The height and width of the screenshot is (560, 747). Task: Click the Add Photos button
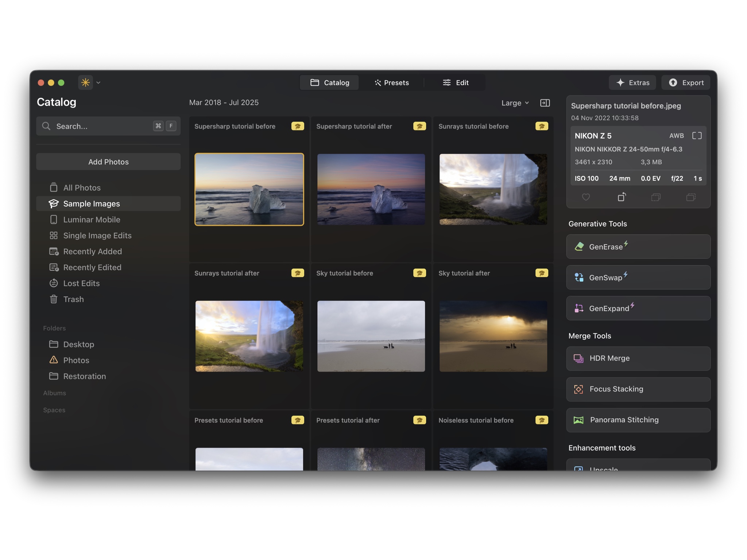(x=108, y=162)
